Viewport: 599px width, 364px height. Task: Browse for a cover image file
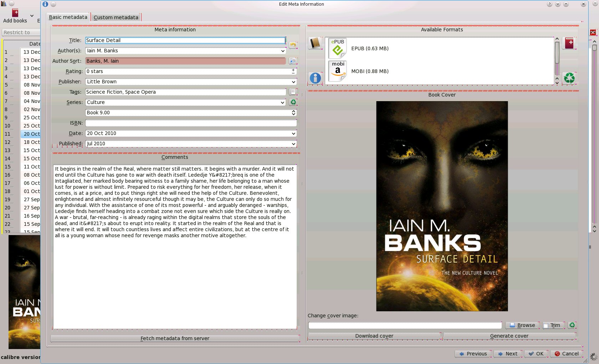[x=522, y=325]
